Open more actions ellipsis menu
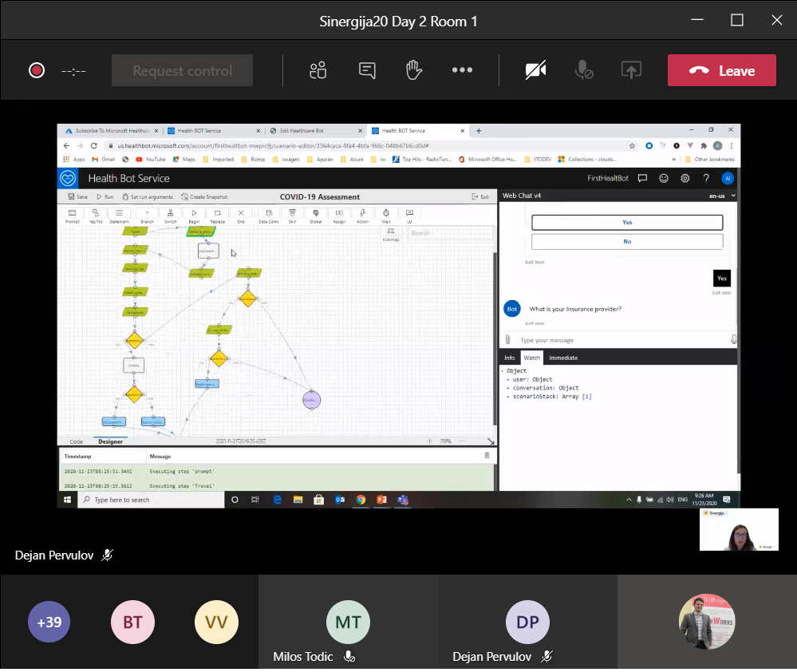The image size is (797, 672). click(462, 70)
